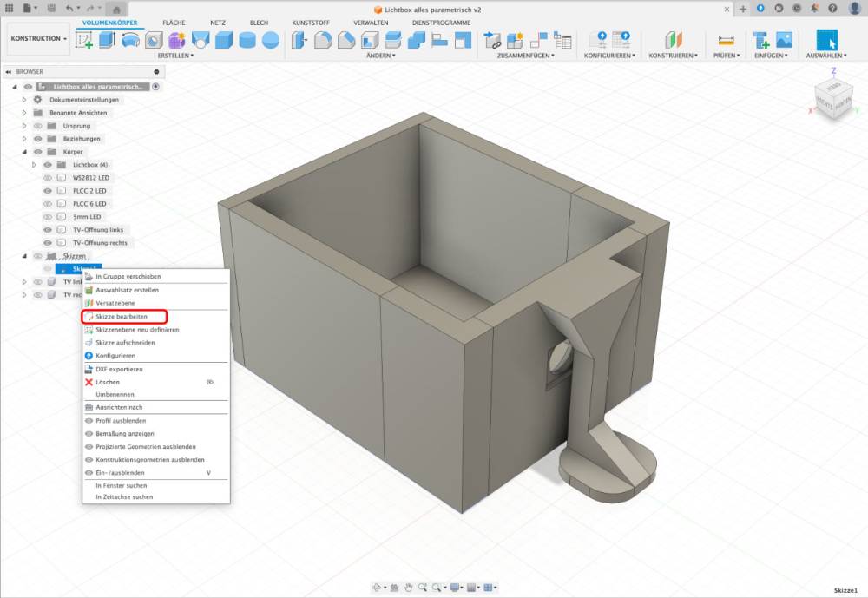
Task: Expand the Lichtbox (4) group
Action: [34, 165]
